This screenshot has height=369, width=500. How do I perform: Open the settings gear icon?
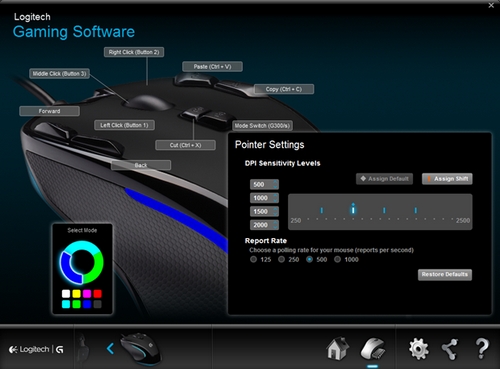[x=419, y=349]
